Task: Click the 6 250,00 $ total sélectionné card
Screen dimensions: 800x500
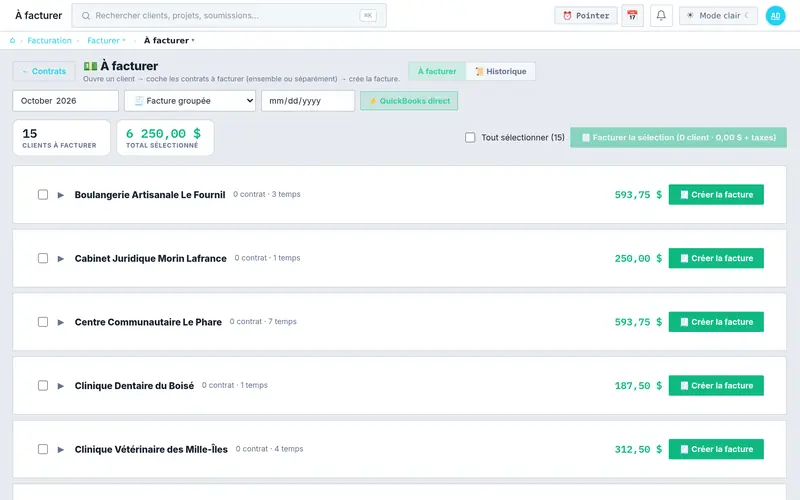Action: pyautogui.click(x=165, y=138)
